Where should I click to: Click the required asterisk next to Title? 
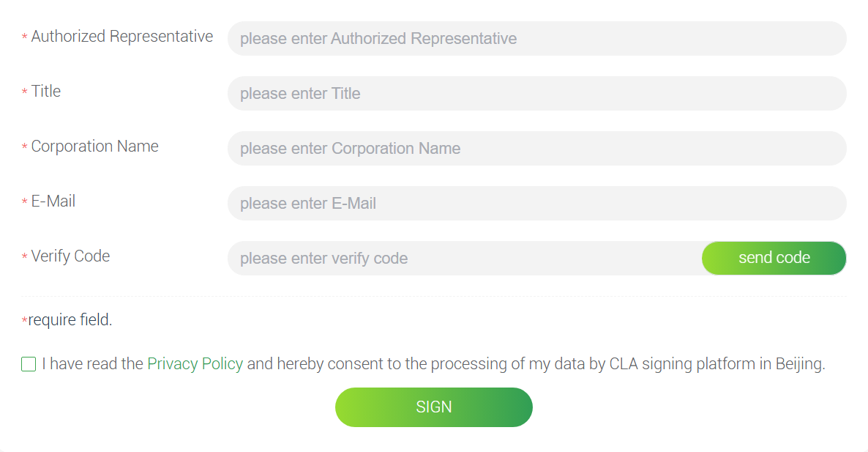(25, 92)
